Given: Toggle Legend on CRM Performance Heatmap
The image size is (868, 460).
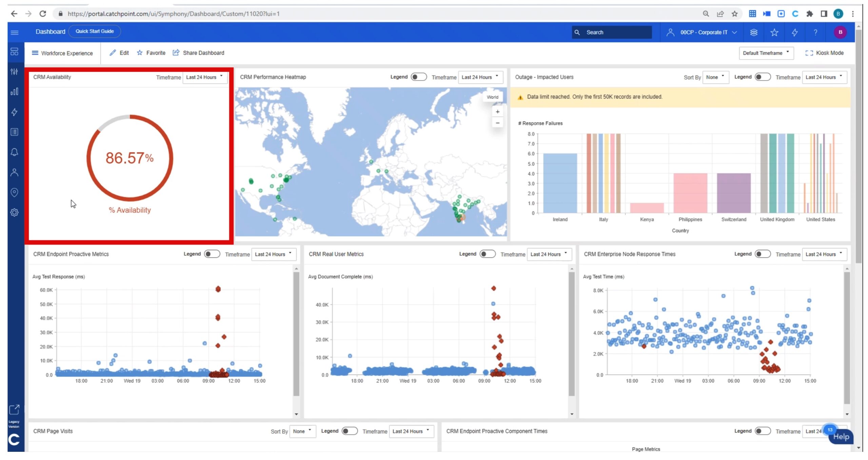Looking at the screenshot, I should (418, 77).
